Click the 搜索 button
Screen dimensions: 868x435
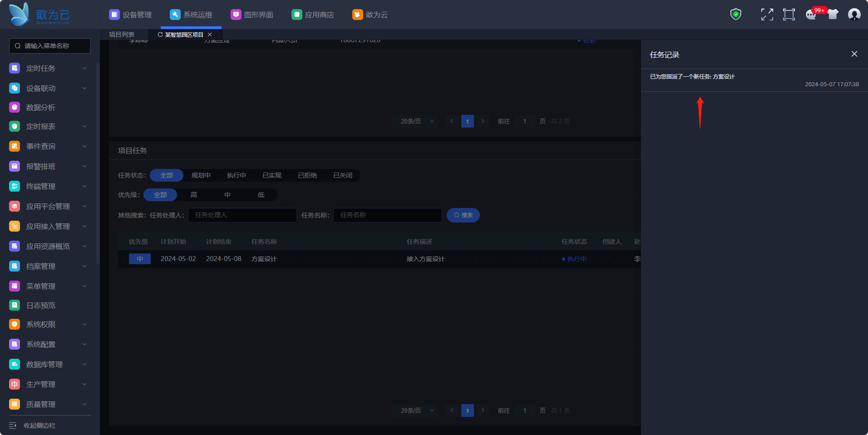(463, 215)
